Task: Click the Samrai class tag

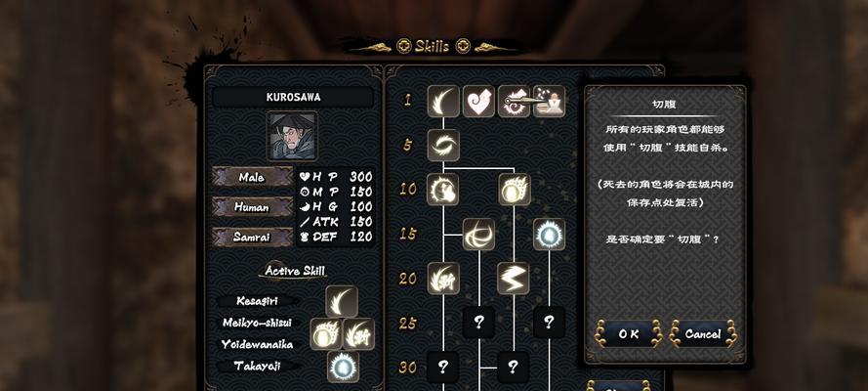Action: pos(252,237)
